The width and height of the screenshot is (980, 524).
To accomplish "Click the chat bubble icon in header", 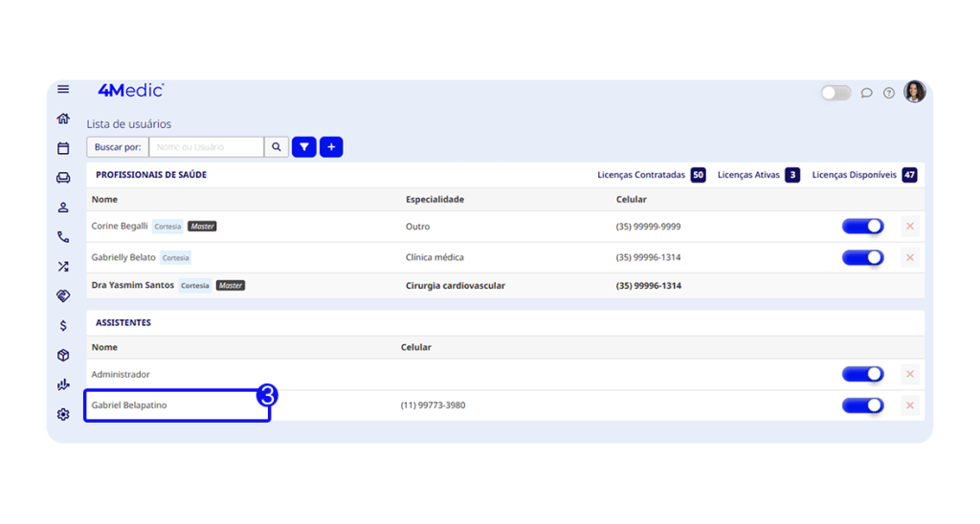I will 866,93.
